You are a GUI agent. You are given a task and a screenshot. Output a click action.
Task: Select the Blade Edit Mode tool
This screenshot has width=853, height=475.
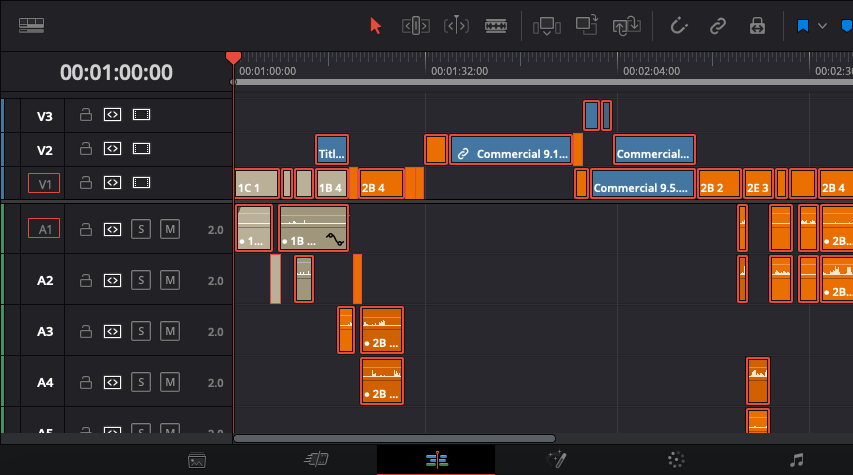coord(496,26)
